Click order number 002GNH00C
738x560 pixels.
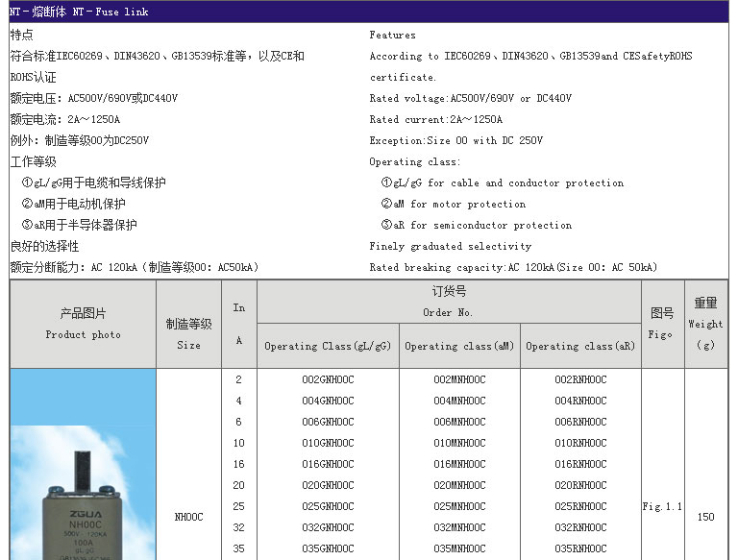coord(328,379)
